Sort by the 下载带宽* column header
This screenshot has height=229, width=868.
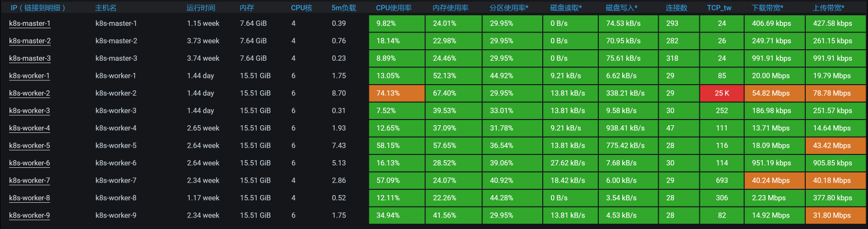tap(767, 8)
